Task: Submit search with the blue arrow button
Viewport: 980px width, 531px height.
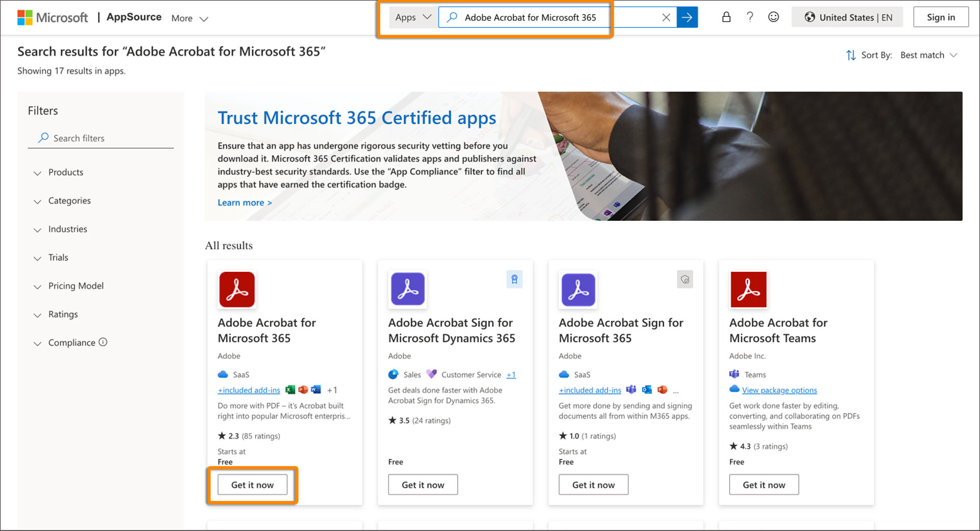Action: click(687, 17)
